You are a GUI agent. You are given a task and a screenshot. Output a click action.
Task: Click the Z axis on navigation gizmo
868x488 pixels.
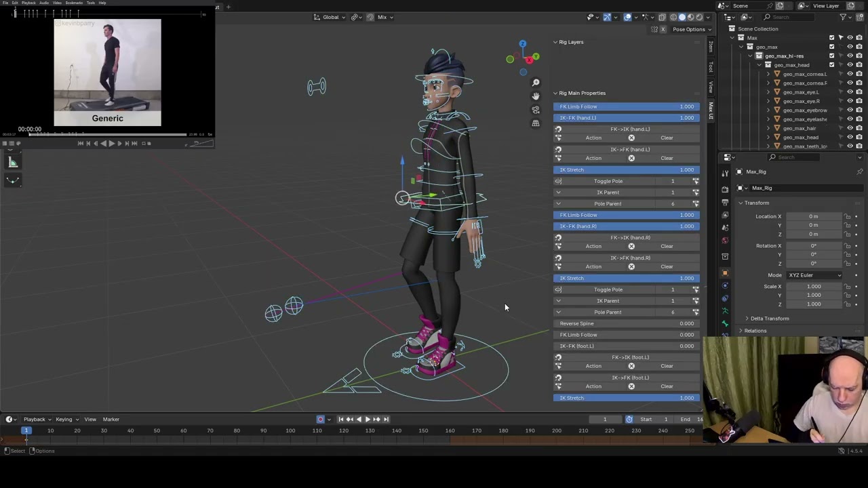[522, 44]
